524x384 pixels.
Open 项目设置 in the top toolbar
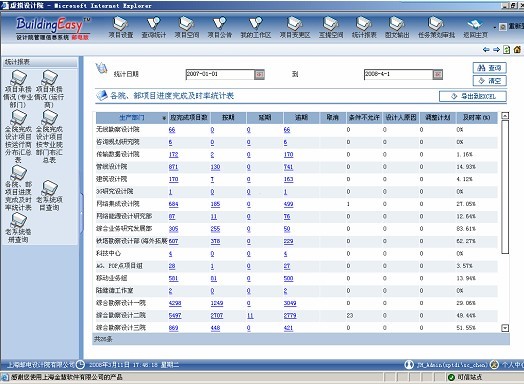click(121, 27)
